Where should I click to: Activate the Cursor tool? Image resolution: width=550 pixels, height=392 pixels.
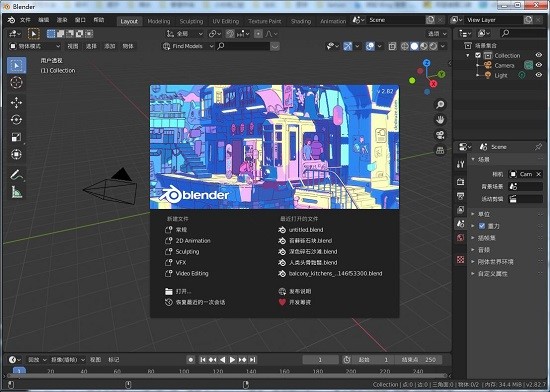[16, 83]
